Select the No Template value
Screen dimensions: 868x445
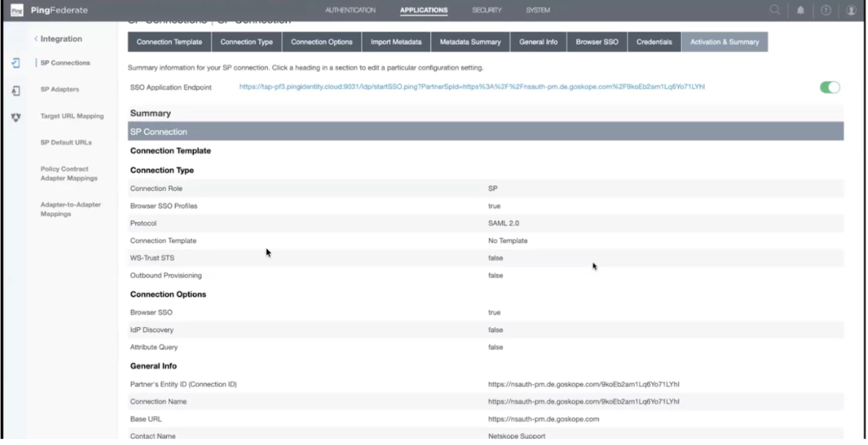point(508,241)
